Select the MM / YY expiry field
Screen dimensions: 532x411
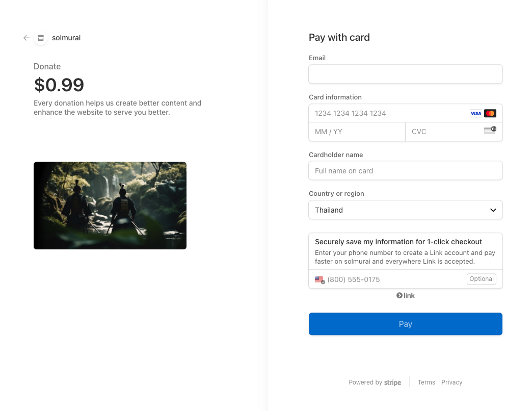point(357,132)
